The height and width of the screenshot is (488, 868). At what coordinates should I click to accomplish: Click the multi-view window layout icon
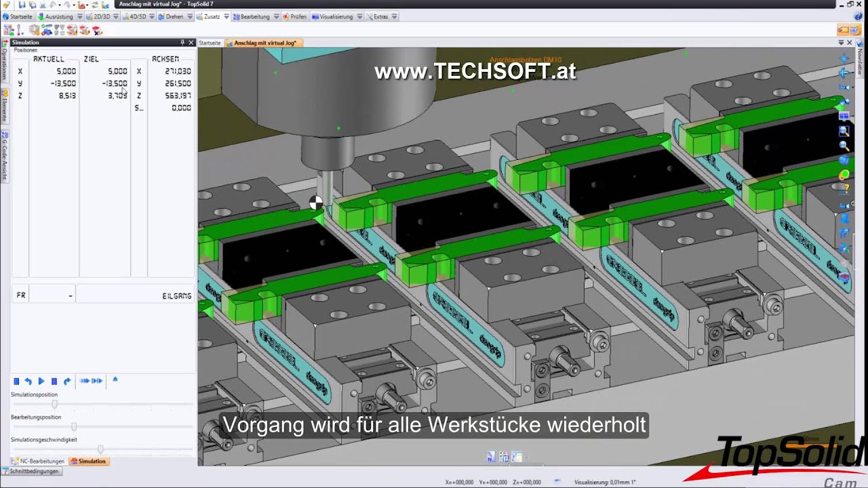tap(844, 117)
